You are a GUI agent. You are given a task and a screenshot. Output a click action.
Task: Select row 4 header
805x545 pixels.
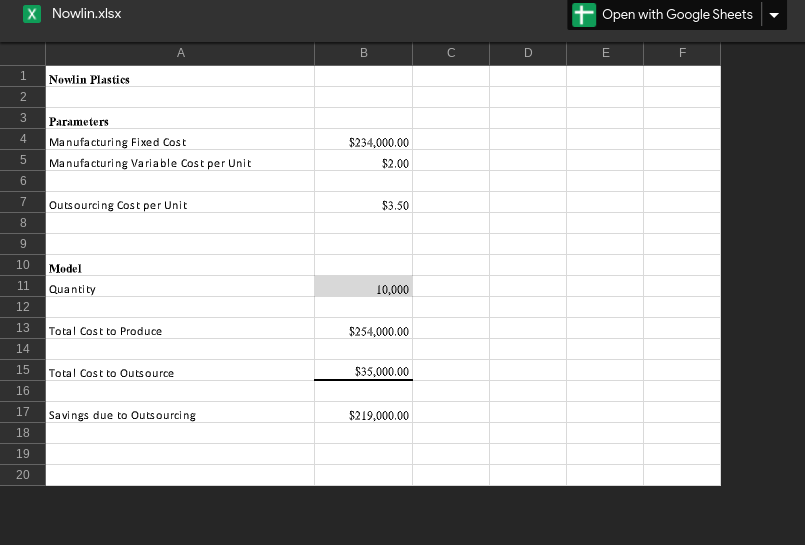pyautogui.click(x=23, y=139)
